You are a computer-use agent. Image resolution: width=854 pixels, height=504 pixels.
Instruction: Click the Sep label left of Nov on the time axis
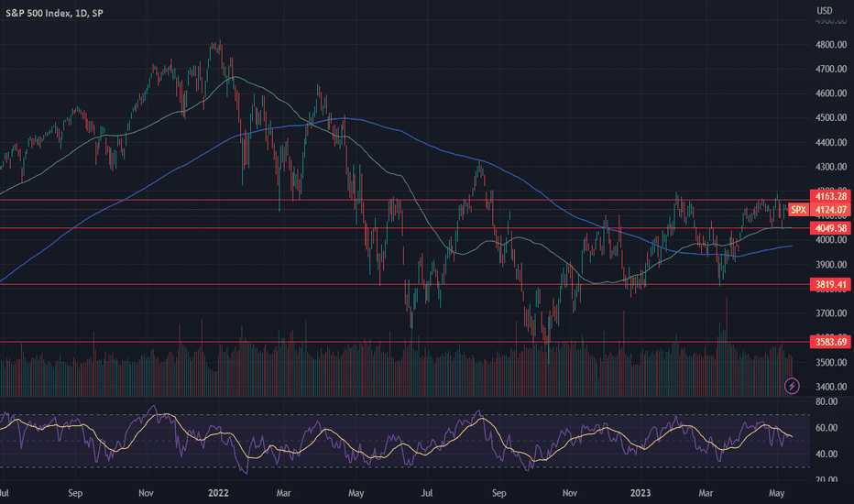[x=75, y=493]
